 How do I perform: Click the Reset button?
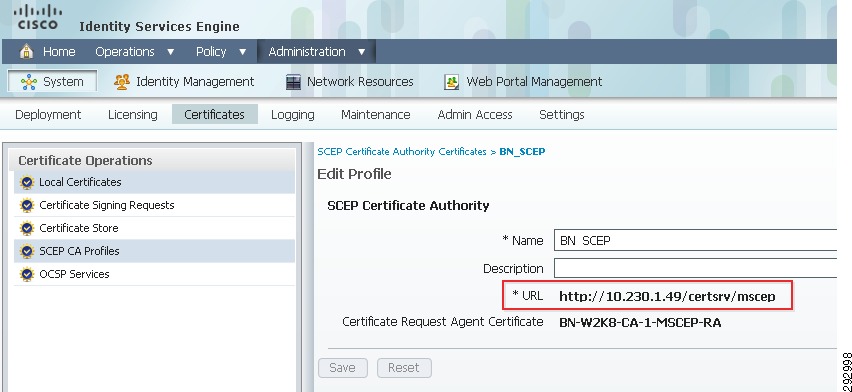coord(404,368)
